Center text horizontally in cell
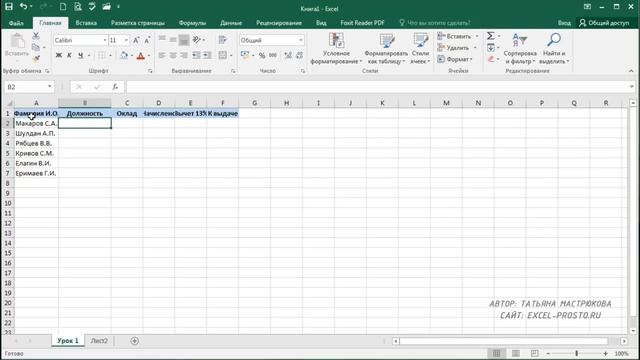Viewport: 640px width, 360px height. tap(173, 55)
